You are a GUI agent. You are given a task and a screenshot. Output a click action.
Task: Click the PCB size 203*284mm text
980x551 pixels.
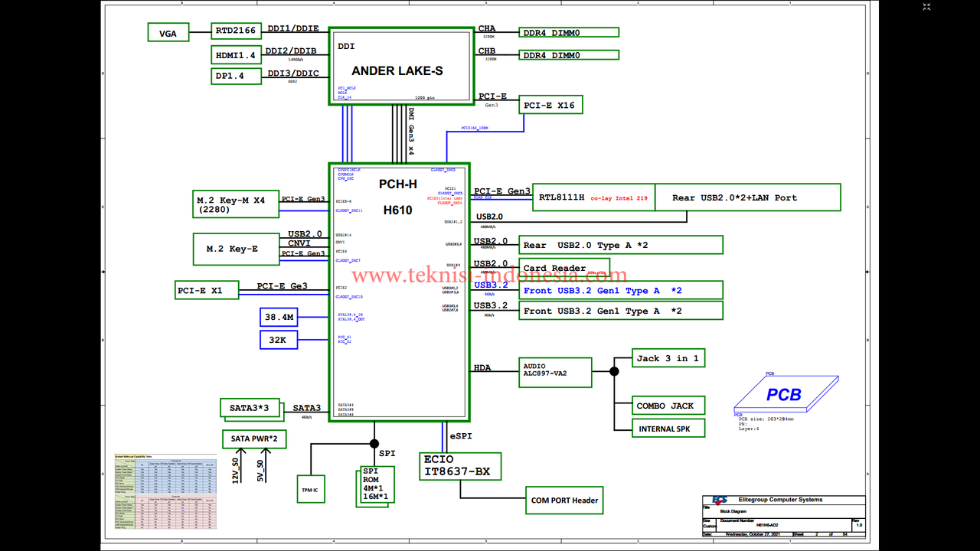pyautogui.click(x=766, y=419)
